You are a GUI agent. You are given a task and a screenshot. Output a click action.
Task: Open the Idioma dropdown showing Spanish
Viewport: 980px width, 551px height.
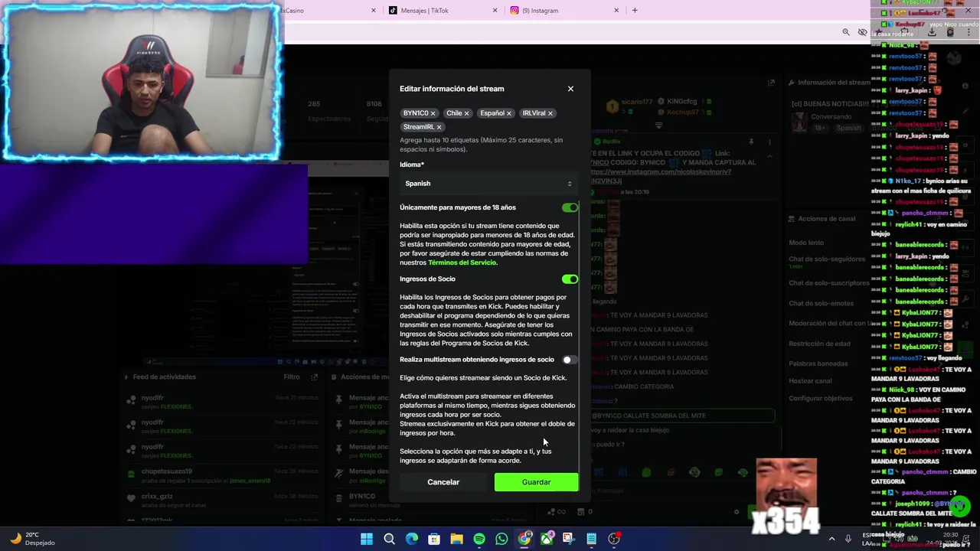[x=488, y=184]
